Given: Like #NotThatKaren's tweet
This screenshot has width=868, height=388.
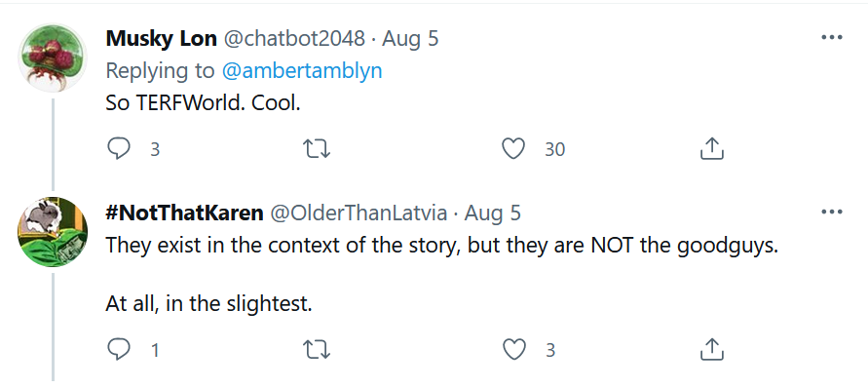Looking at the screenshot, I should pos(513,350).
